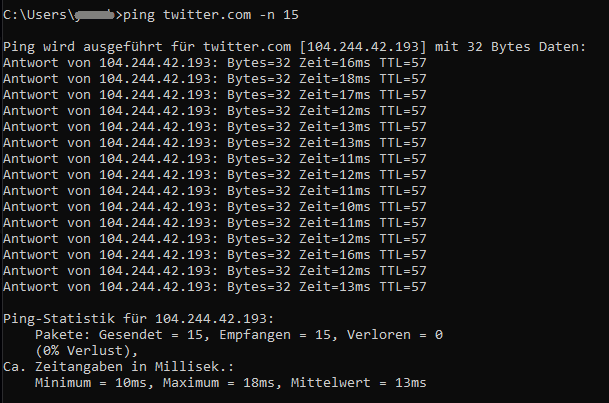Click the IP address in square brackets
This screenshot has height=403, width=609.
click(363, 47)
